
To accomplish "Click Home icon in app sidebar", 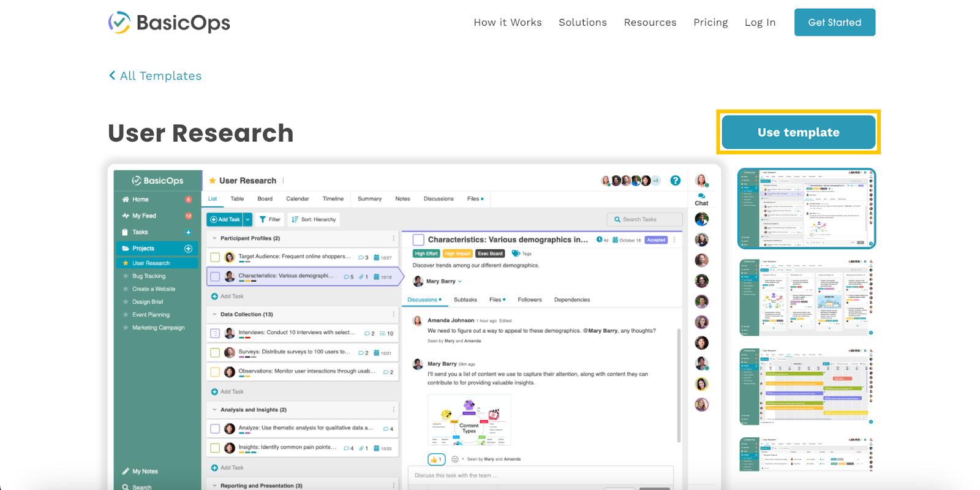I will pyautogui.click(x=126, y=200).
